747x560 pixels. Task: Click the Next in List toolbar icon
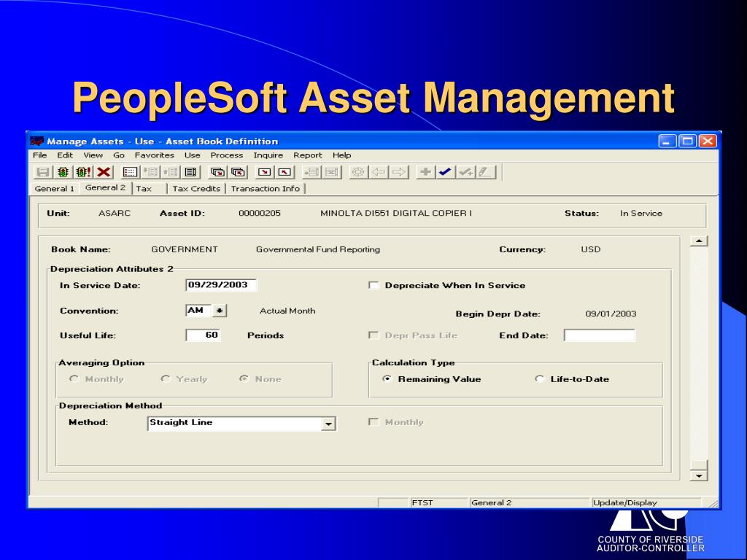(171, 172)
